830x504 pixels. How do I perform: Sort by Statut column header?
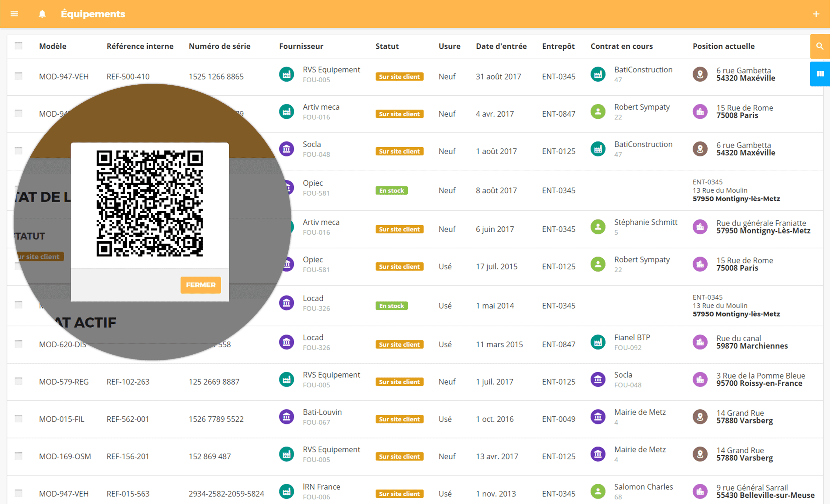pyautogui.click(x=387, y=46)
